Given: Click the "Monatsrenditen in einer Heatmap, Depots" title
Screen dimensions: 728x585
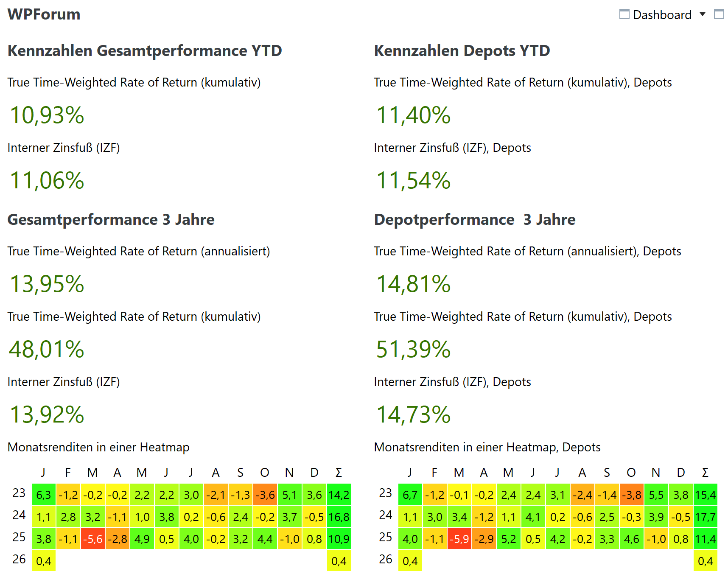Looking at the screenshot, I should tap(487, 447).
